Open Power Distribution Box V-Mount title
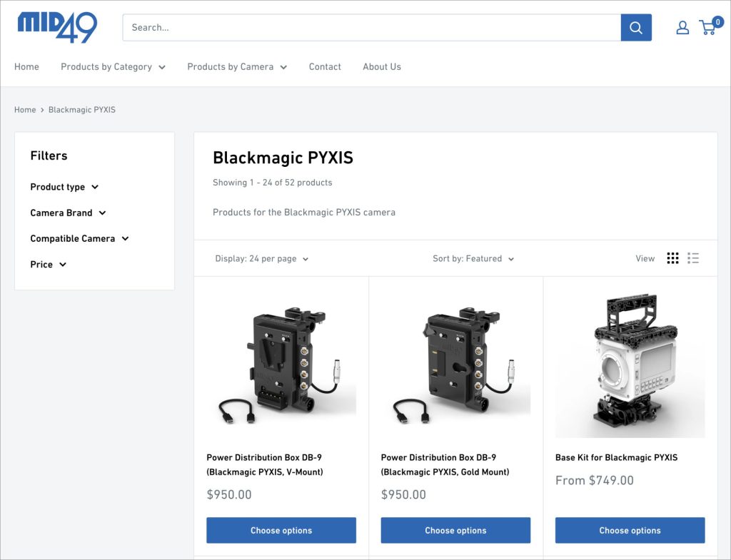The width and height of the screenshot is (731, 560). 265,464
